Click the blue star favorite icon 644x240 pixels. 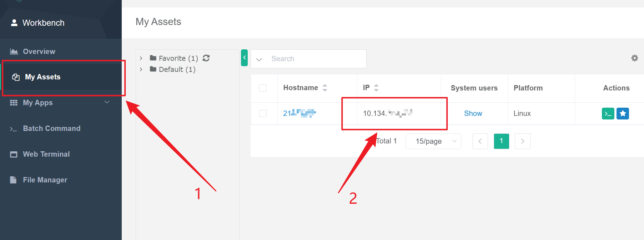click(x=623, y=113)
